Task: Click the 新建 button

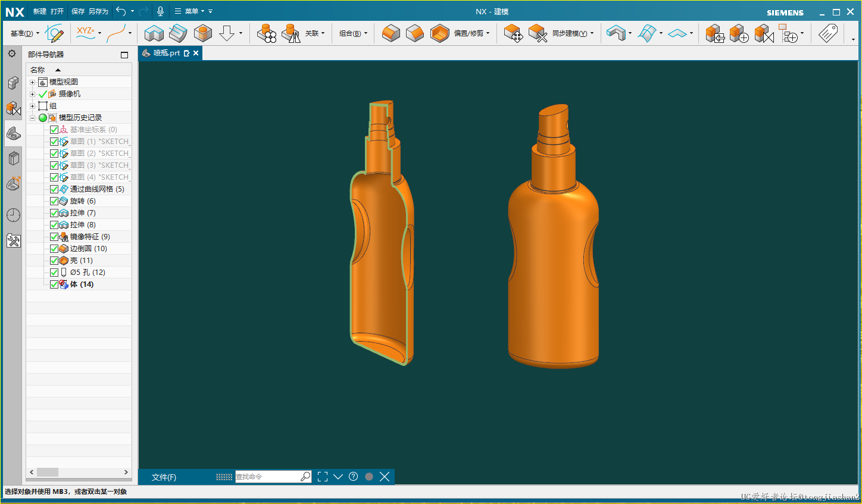Action: [40, 11]
